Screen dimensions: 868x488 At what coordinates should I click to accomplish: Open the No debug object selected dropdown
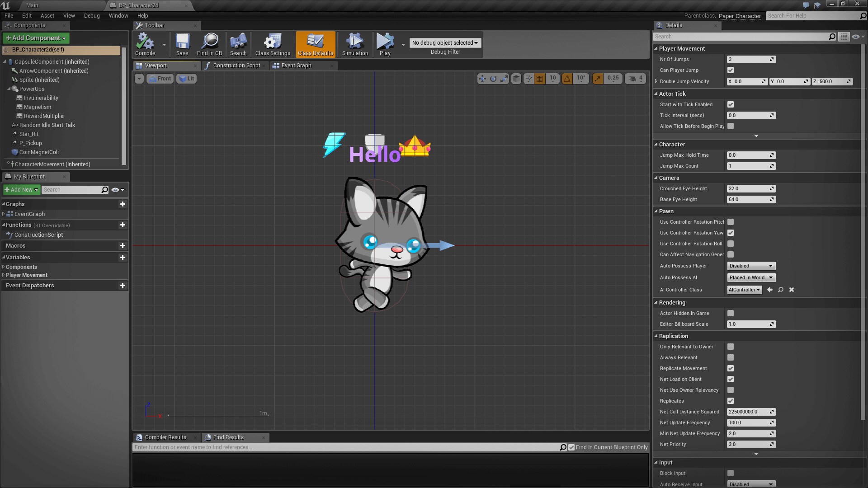[445, 42]
